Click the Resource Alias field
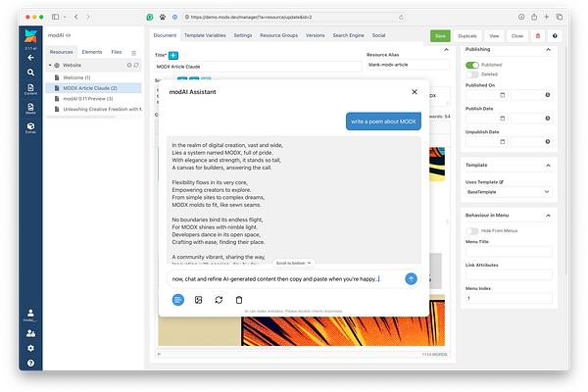 point(408,65)
